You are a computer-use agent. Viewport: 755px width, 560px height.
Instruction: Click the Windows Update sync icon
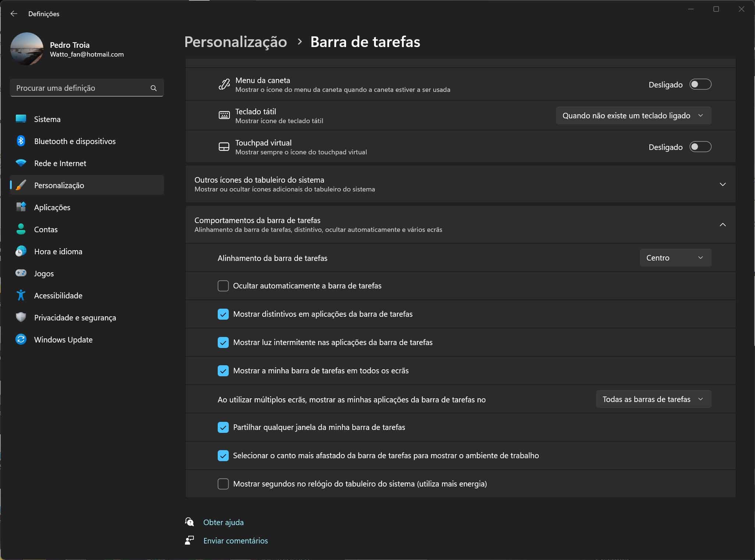21,340
